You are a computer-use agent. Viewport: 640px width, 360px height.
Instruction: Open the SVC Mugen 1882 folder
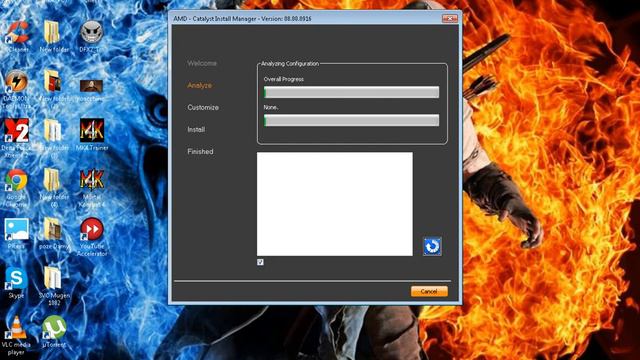[53, 286]
